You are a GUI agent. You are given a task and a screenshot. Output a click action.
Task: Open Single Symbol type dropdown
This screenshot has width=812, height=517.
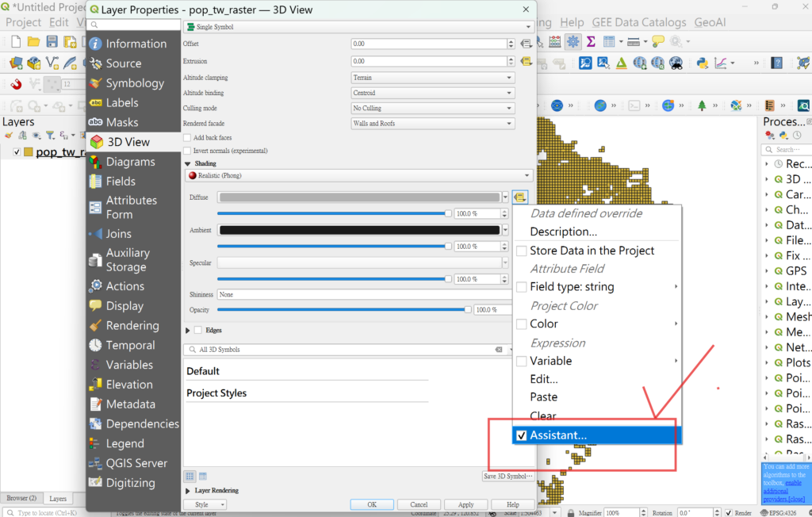click(x=358, y=26)
